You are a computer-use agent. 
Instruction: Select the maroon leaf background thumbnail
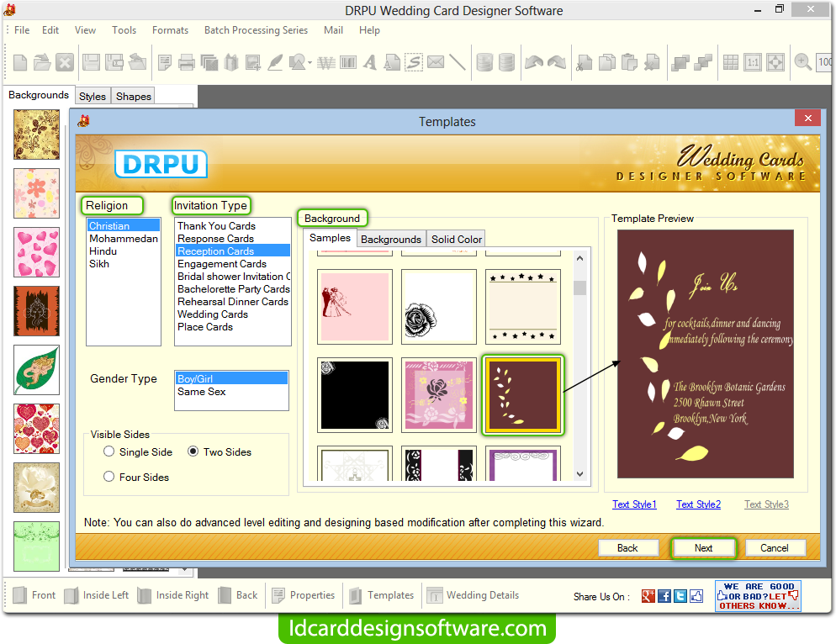pyautogui.click(x=522, y=395)
